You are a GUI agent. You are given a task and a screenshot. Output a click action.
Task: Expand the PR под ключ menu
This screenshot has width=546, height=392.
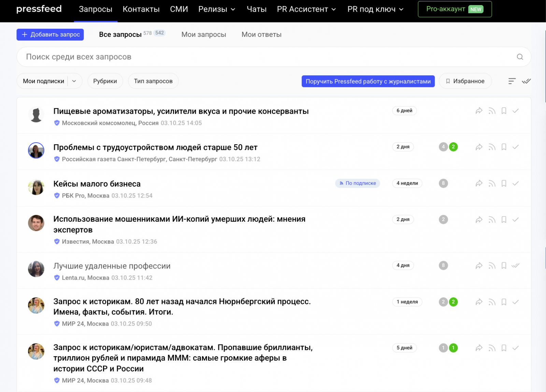[375, 9]
